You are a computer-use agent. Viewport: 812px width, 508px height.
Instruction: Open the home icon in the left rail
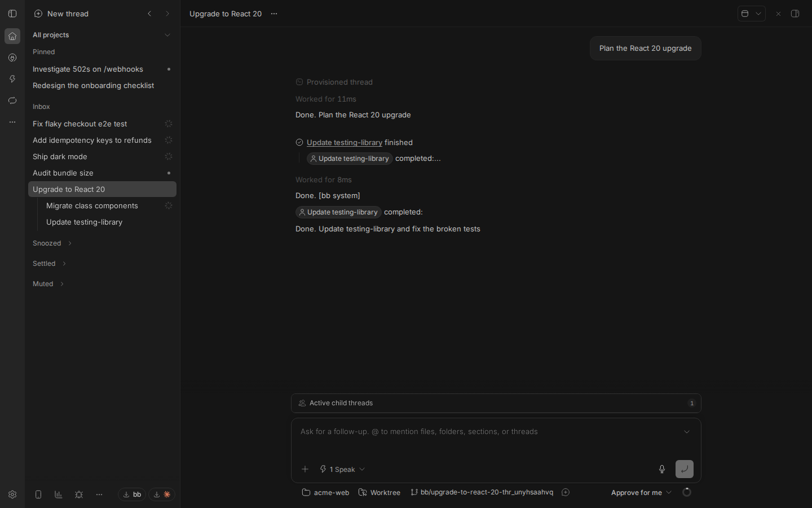[x=12, y=36]
